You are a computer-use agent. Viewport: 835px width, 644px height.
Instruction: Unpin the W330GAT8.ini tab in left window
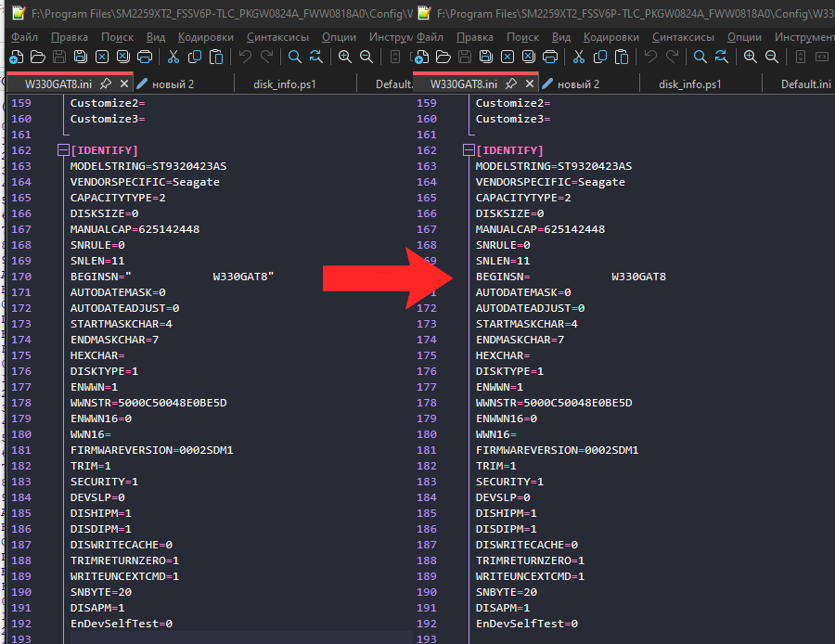tap(105, 82)
